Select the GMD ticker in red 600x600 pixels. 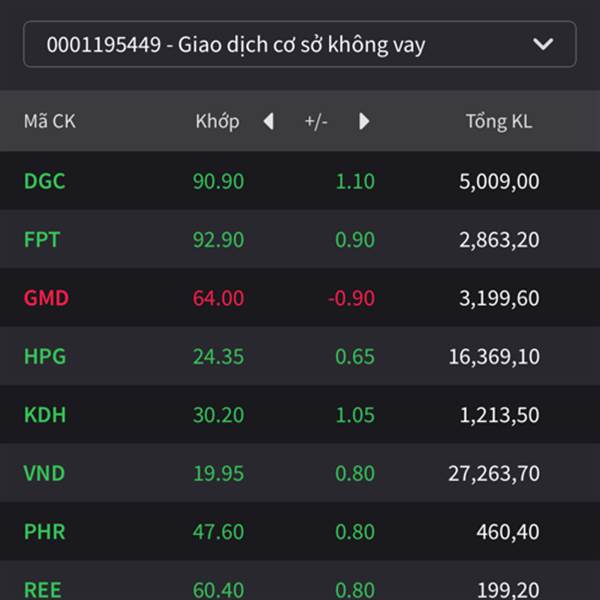click(46, 298)
